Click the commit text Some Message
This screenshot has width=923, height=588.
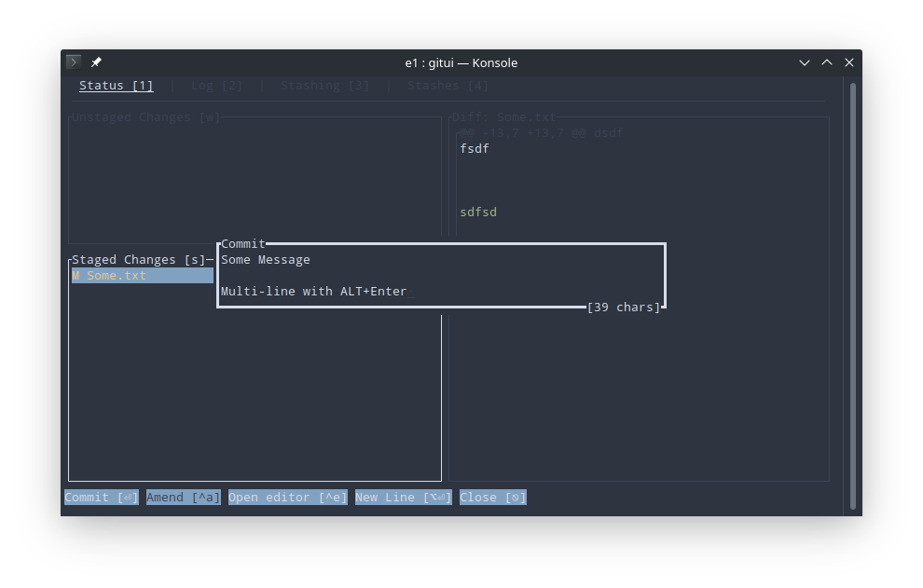coord(266,260)
